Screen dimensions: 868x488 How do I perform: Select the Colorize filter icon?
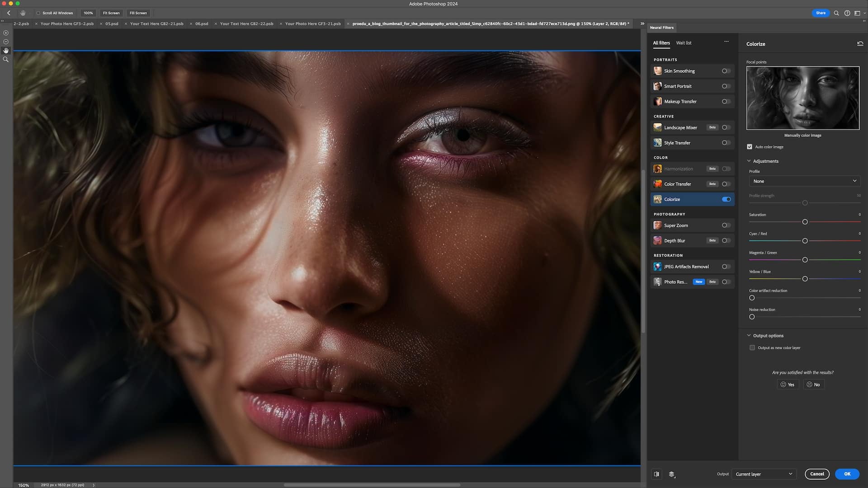[x=658, y=199]
